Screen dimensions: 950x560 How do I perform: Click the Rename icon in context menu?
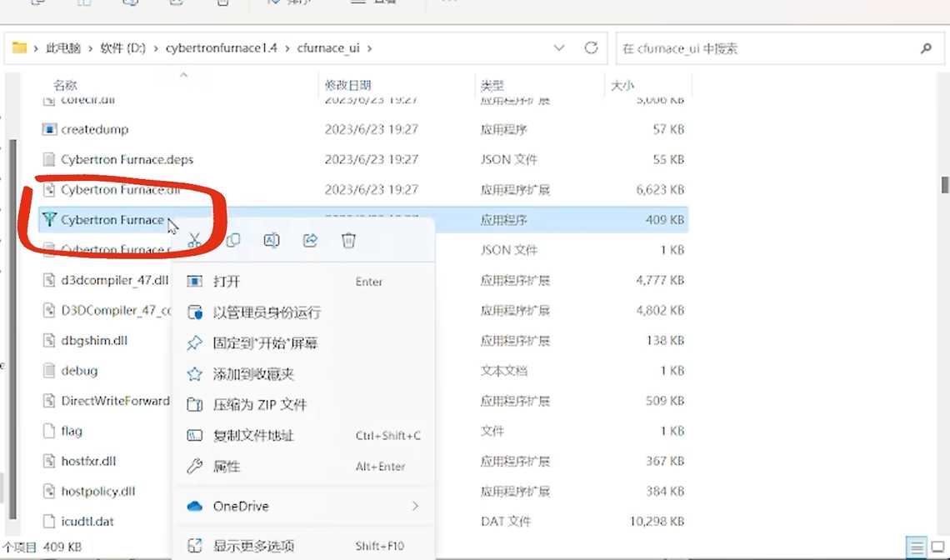coord(272,241)
